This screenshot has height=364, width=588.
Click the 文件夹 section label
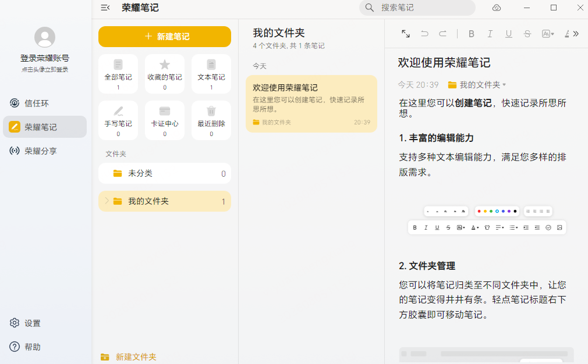coord(115,154)
